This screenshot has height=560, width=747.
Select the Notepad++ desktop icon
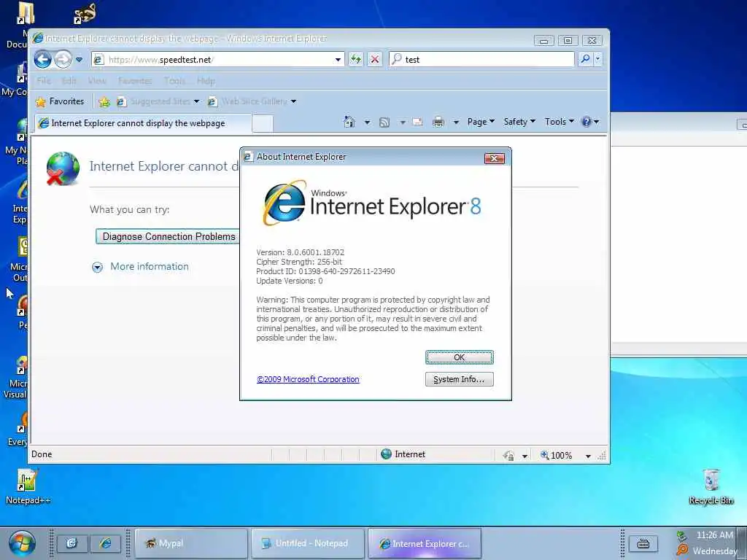[27, 486]
